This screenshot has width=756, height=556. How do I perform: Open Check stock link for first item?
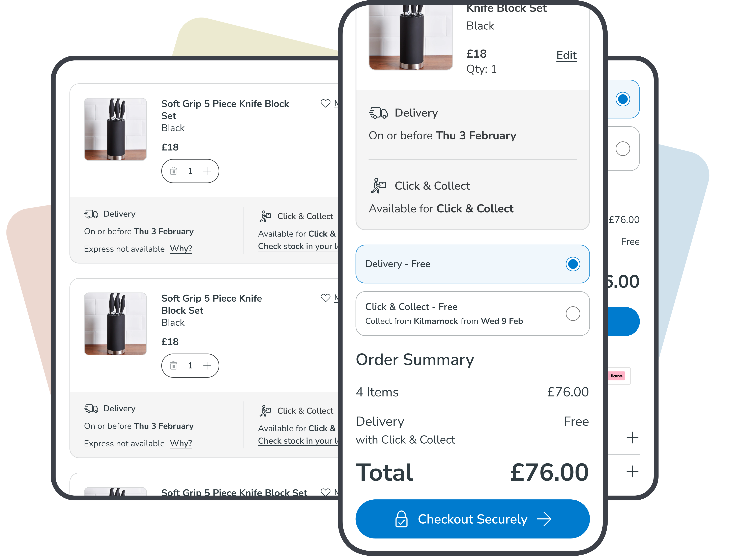tap(298, 246)
